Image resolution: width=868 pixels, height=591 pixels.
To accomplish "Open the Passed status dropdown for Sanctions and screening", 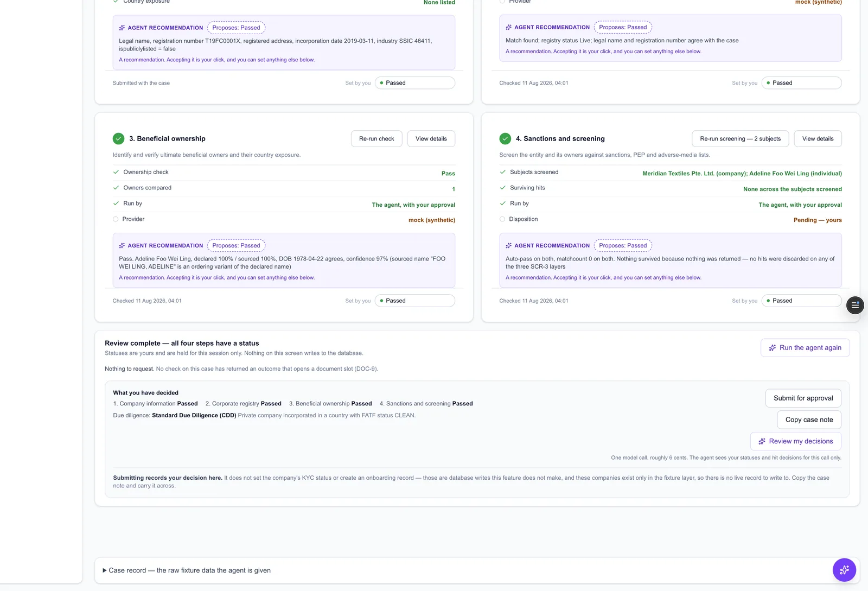I will [801, 301].
